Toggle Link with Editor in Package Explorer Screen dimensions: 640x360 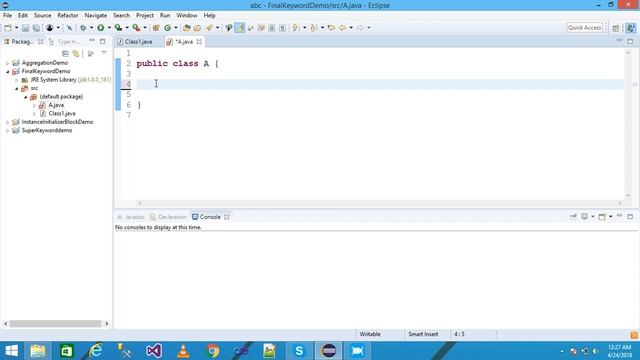coord(76,53)
